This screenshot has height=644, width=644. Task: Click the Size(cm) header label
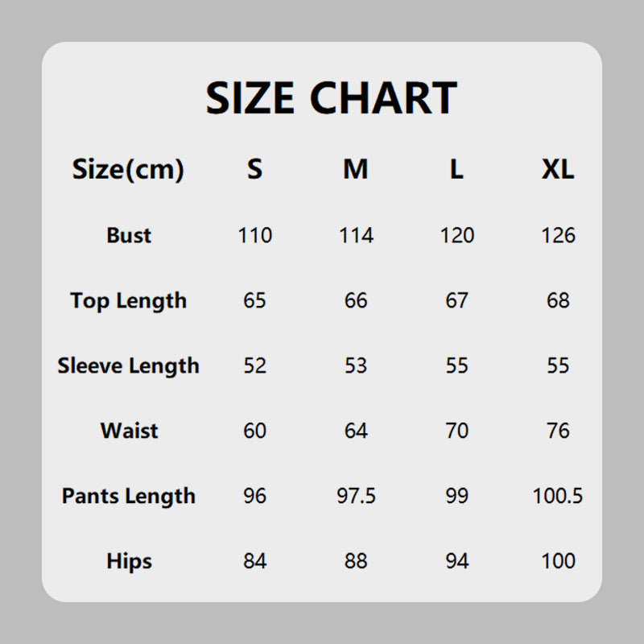pos(128,170)
